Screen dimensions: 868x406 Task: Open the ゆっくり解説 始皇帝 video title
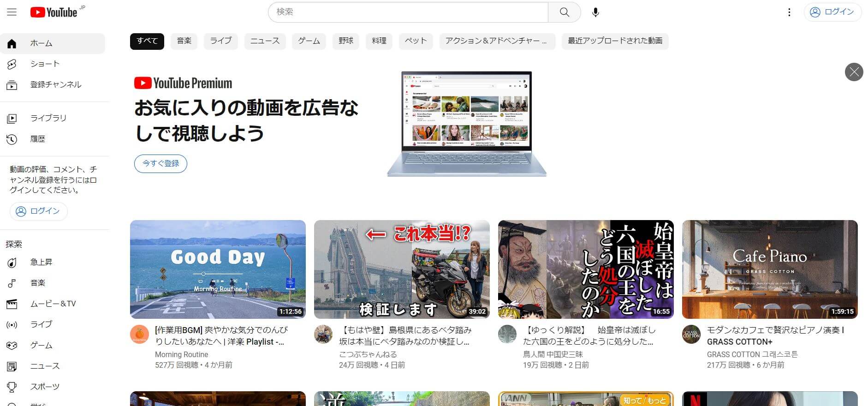click(x=589, y=336)
